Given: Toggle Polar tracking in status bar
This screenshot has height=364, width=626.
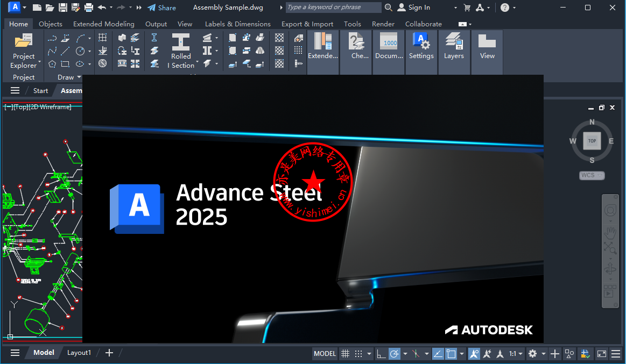Looking at the screenshot, I should coord(395,354).
